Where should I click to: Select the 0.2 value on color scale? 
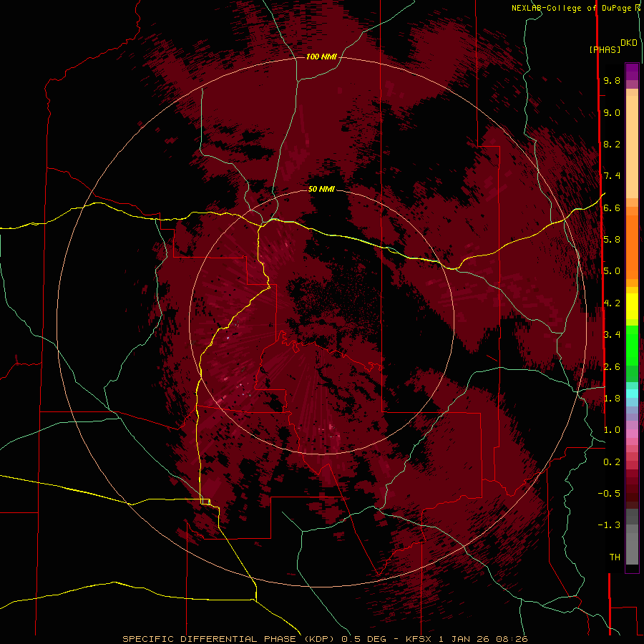(x=612, y=462)
